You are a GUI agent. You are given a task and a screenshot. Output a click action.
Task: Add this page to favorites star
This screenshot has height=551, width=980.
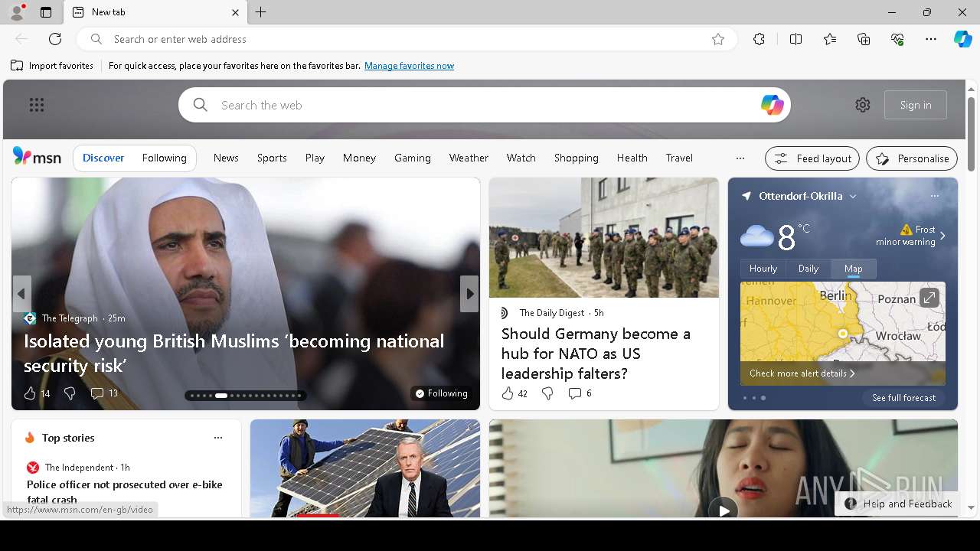pyautogui.click(x=718, y=39)
